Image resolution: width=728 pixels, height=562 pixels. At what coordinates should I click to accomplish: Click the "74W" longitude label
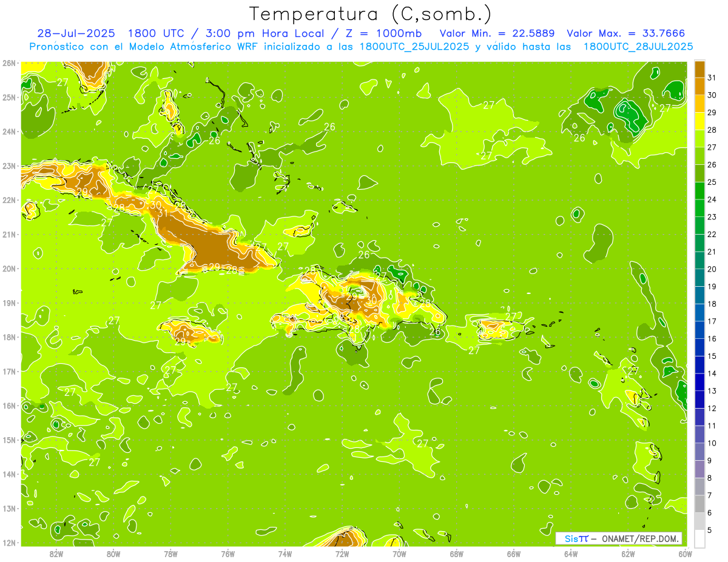(x=285, y=554)
